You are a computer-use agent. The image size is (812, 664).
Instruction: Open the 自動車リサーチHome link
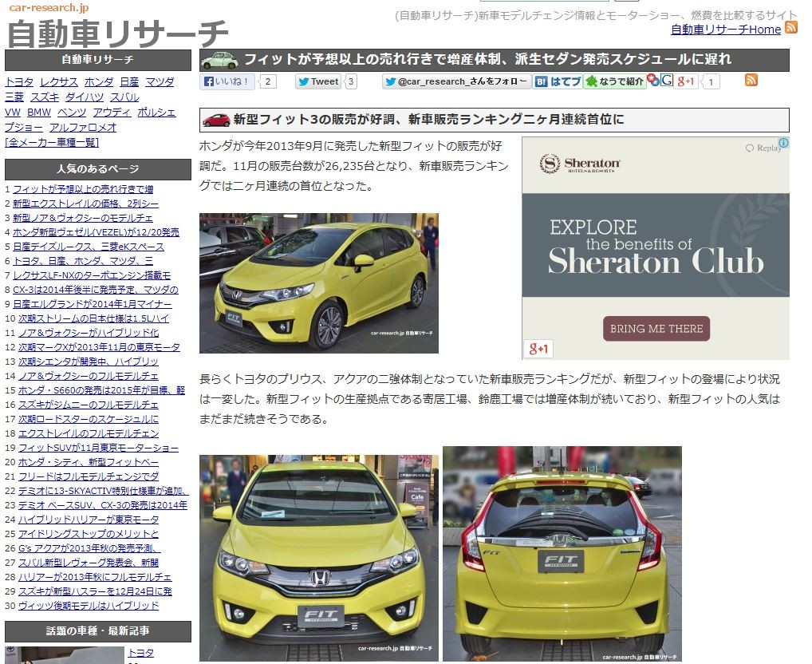[x=726, y=30]
